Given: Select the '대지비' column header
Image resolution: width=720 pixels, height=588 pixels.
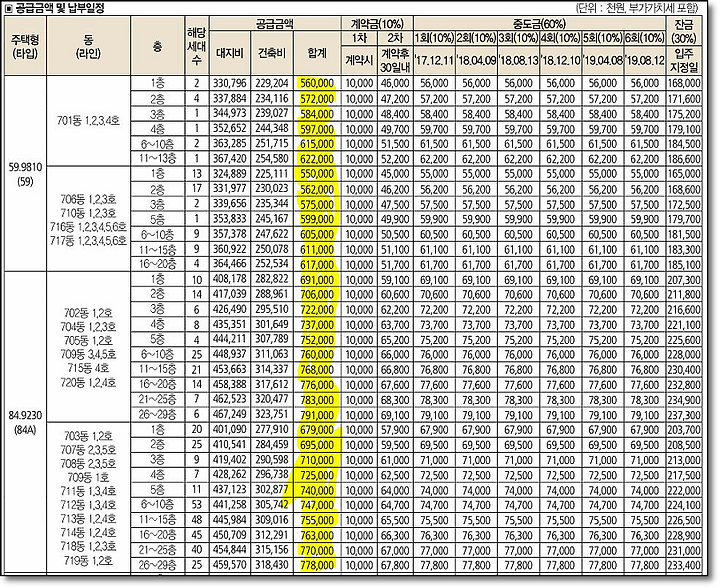Looking at the screenshot, I should point(230,53).
